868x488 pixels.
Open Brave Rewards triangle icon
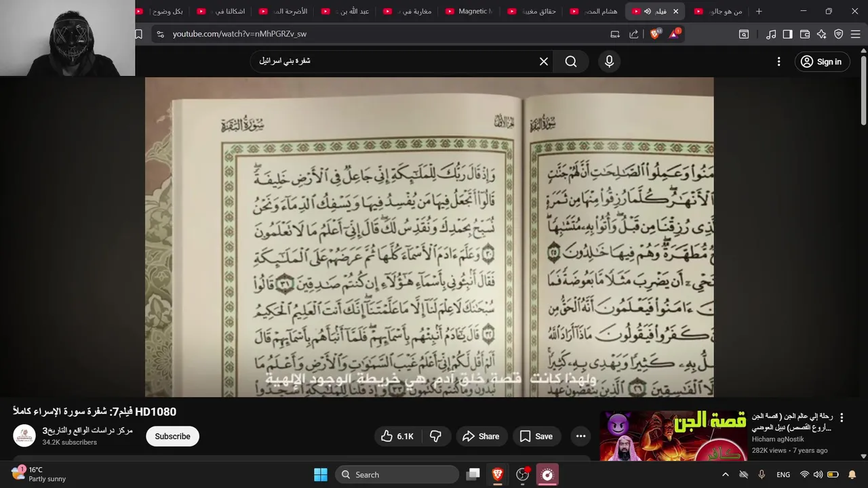pyautogui.click(x=674, y=34)
